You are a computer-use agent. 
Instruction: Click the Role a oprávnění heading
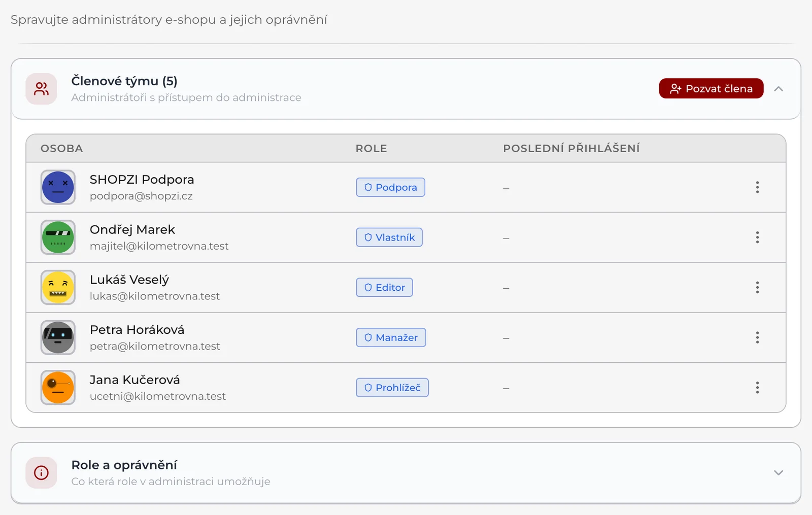coord(124,465)
